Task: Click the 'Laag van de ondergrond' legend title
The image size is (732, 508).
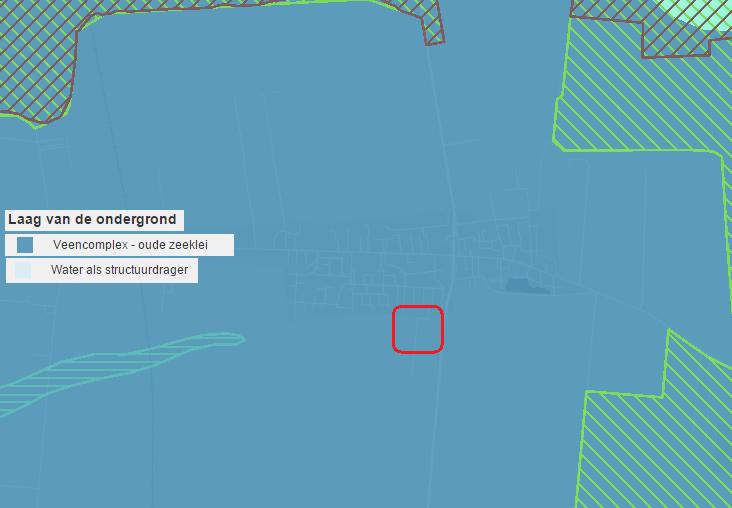Action: coord(93,219)
